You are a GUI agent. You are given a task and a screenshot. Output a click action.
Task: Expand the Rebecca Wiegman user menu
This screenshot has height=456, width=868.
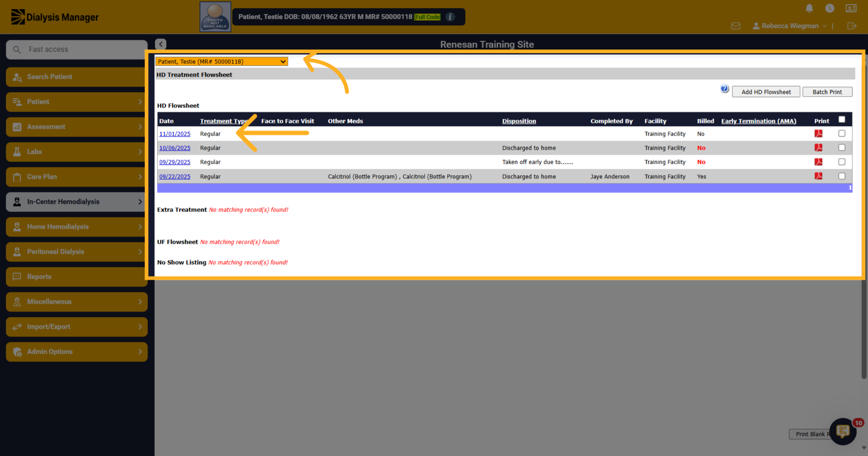point(790,26)
